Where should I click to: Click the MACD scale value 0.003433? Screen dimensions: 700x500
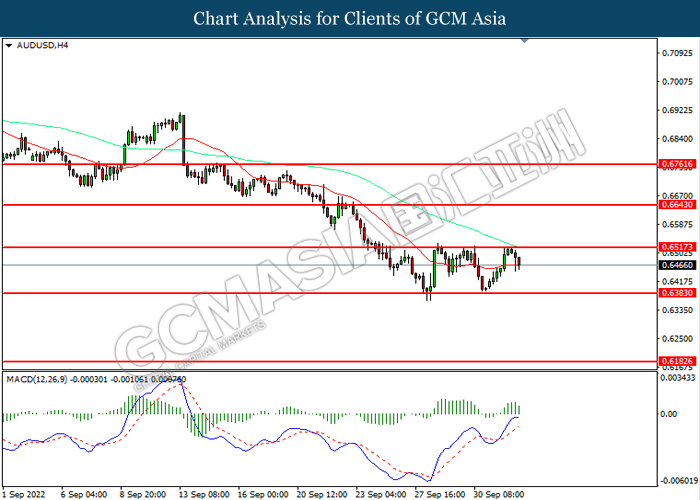(678, 378)
